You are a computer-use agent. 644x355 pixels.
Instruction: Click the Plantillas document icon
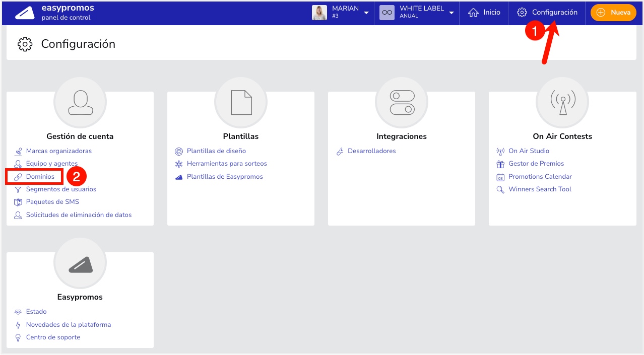(x=241, y=103)
